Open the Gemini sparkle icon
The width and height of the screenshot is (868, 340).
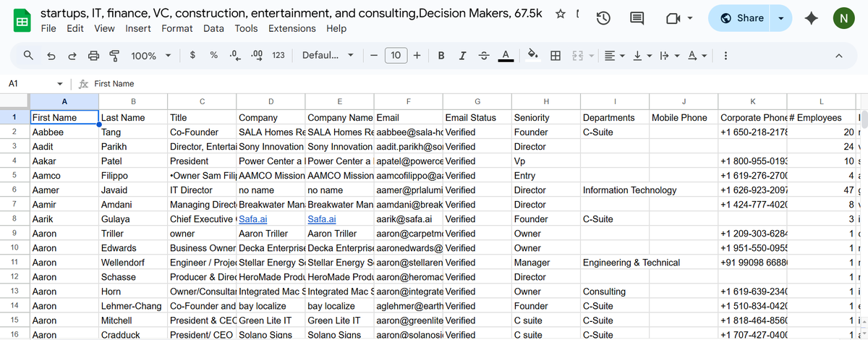click(812, 19)
